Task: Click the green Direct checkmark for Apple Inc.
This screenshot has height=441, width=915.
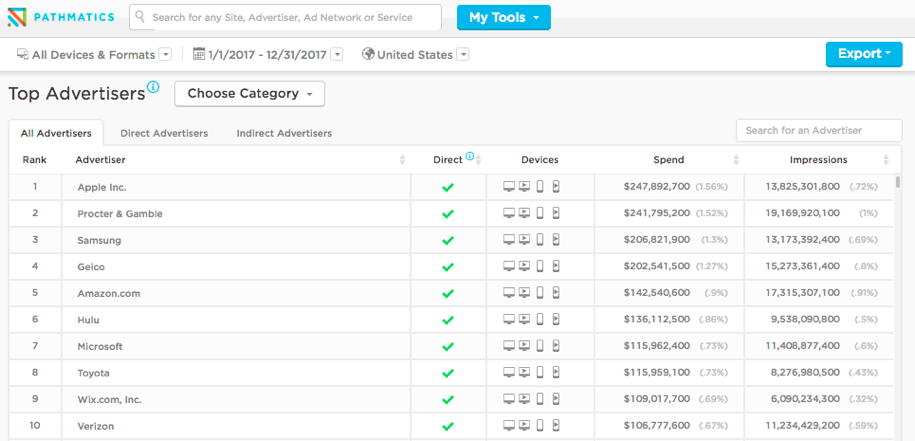Action: [448, 187]
